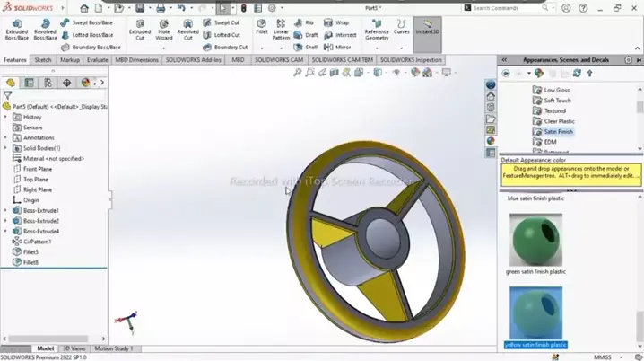Switch to the Sketch ribbon tab
Screen dimensions: 644x361
[x=43, y=60]
